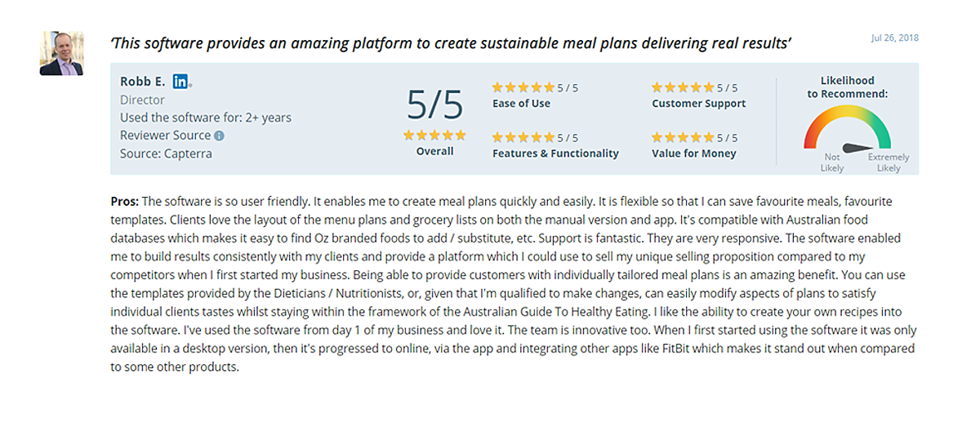
Task: Click the review title headline
Action: pyautogui.click(x=451, y=42)
